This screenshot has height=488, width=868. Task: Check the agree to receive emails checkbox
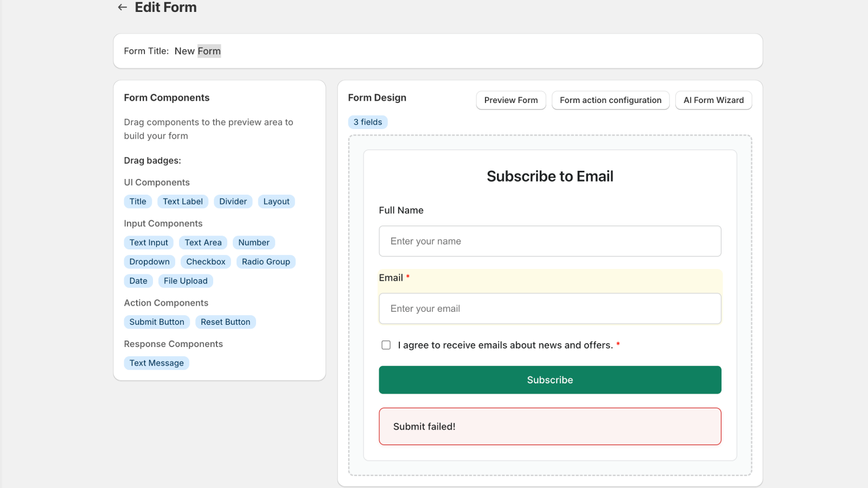(x=386, y=345)
